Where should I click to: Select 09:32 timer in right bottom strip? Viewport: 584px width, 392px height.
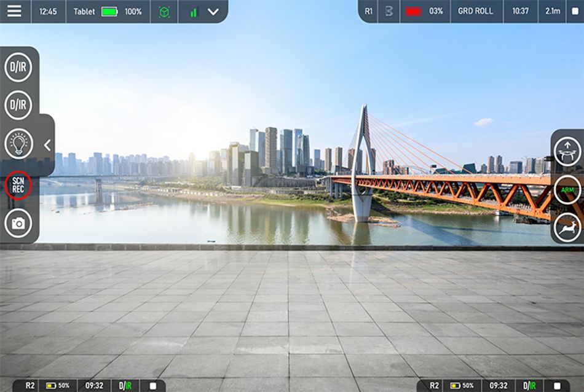499,386
